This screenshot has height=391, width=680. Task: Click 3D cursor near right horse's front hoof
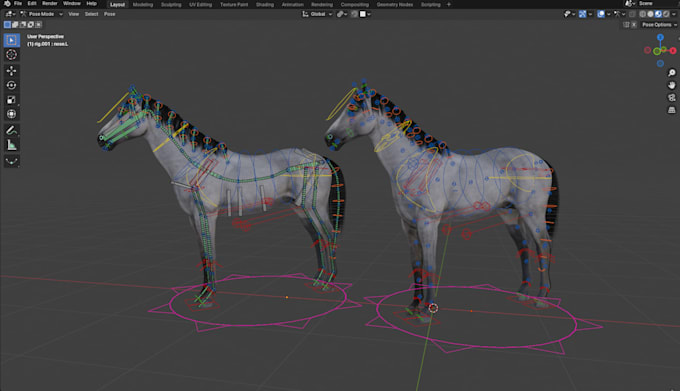[433, 308]
